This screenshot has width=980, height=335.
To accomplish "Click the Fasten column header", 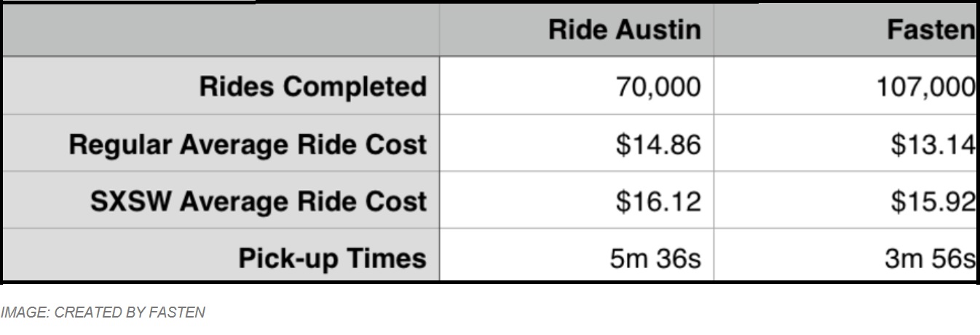I will click(x=845, y=29).
